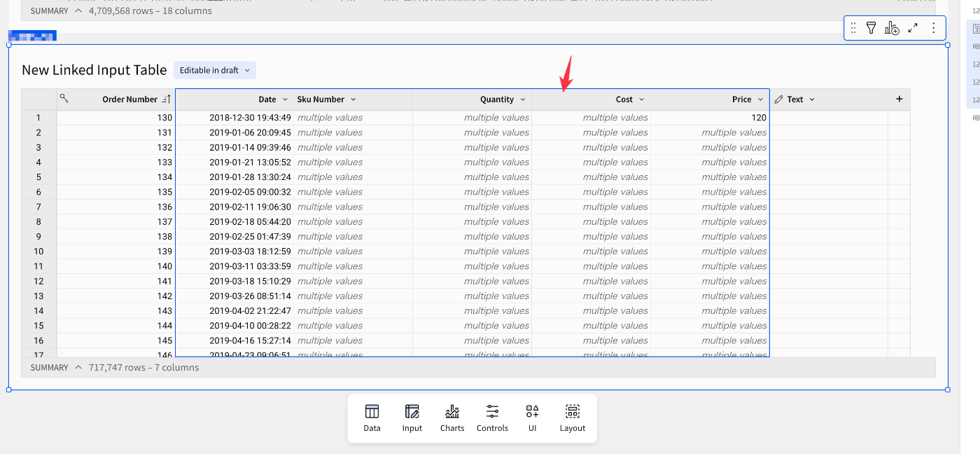This screenshot has width=980, height=454.
Task: Click the add chart icon in element toolbar
Action: 892,28
